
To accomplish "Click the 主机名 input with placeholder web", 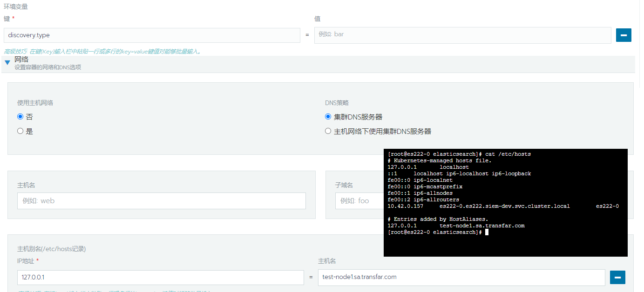I will [161, 201].
